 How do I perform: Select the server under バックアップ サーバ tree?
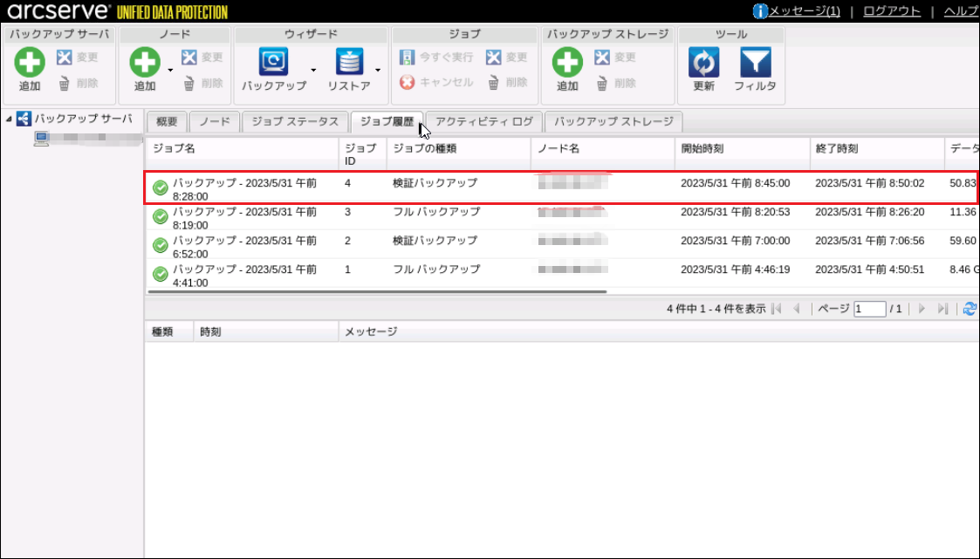(87, 138)
